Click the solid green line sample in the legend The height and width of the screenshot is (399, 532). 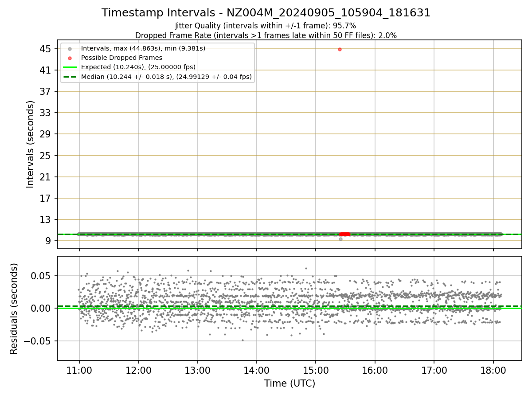point(70,67)
